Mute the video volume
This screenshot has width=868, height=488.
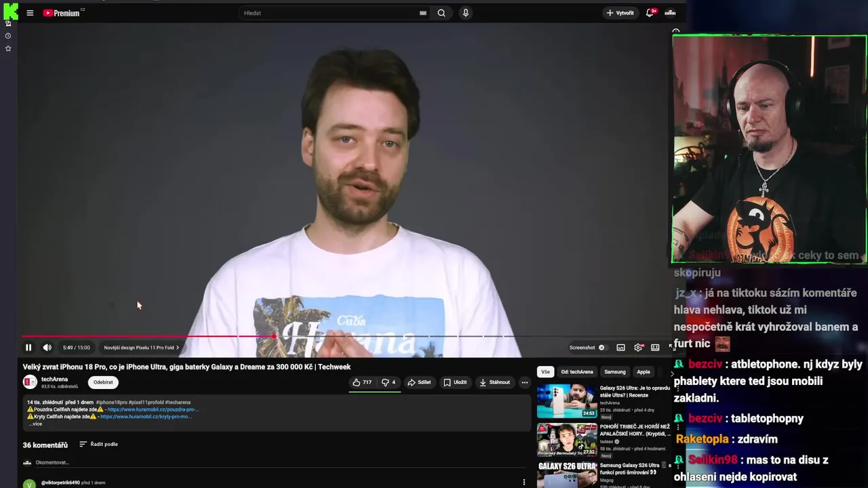(47, 348)
